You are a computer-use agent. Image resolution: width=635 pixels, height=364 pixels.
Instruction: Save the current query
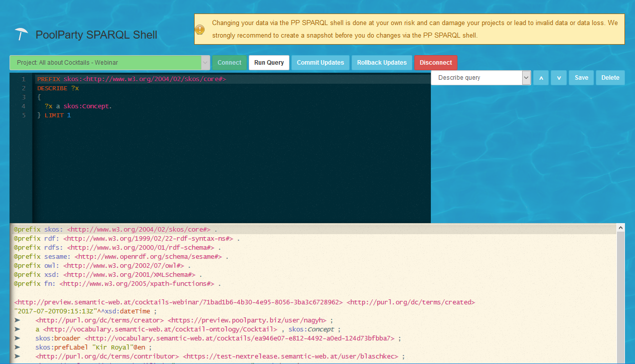(x=581, y=78)
